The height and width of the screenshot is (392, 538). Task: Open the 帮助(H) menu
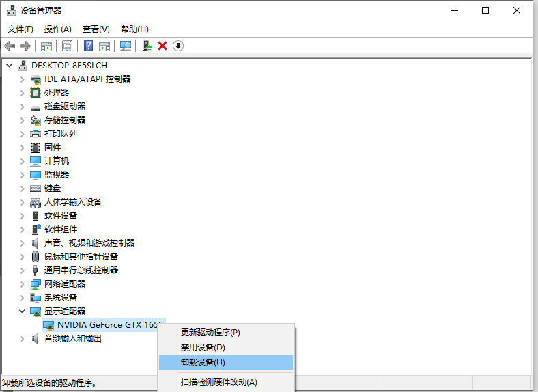(x=134, y=29)
